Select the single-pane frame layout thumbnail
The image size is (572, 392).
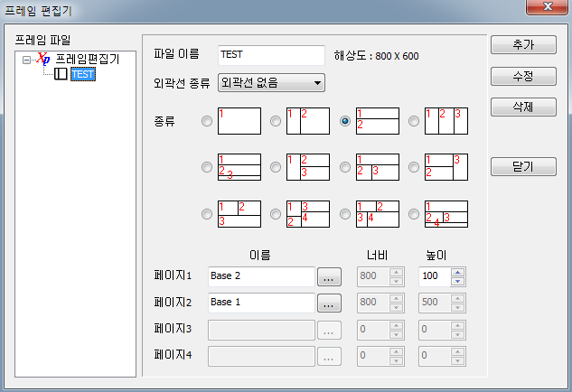(x=239, y=121)
